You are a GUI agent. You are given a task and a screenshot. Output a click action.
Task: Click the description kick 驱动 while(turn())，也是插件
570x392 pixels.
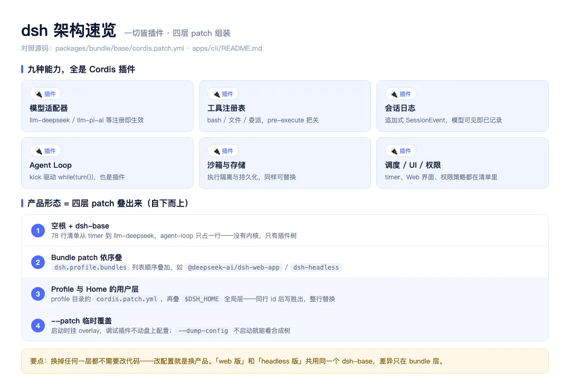[77, 177]
